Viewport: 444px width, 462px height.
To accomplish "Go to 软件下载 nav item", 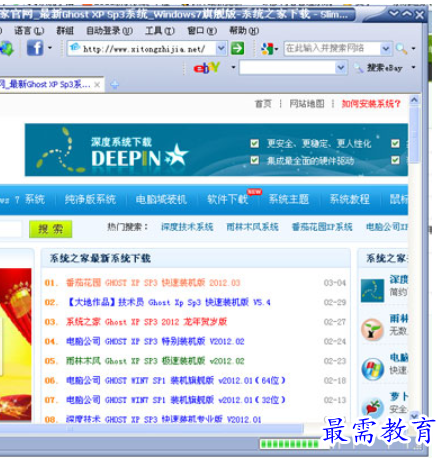I will (228, 199).
